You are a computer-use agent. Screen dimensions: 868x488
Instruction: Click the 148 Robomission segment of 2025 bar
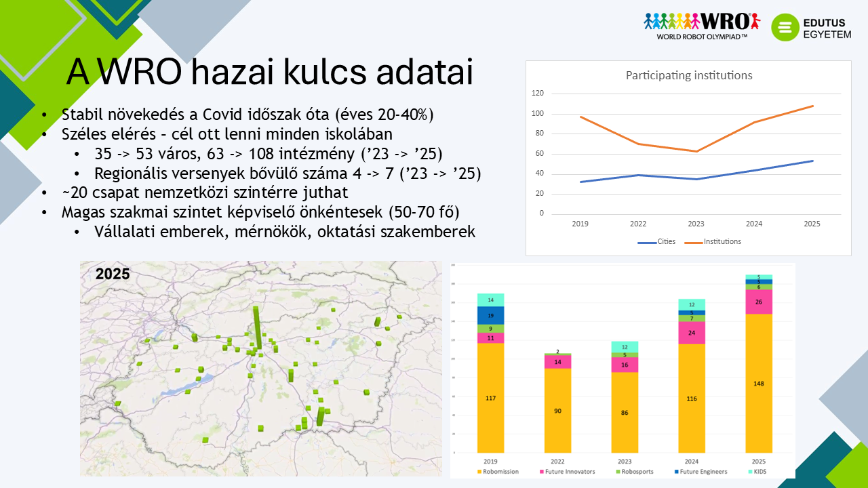(x=758, y=383)
